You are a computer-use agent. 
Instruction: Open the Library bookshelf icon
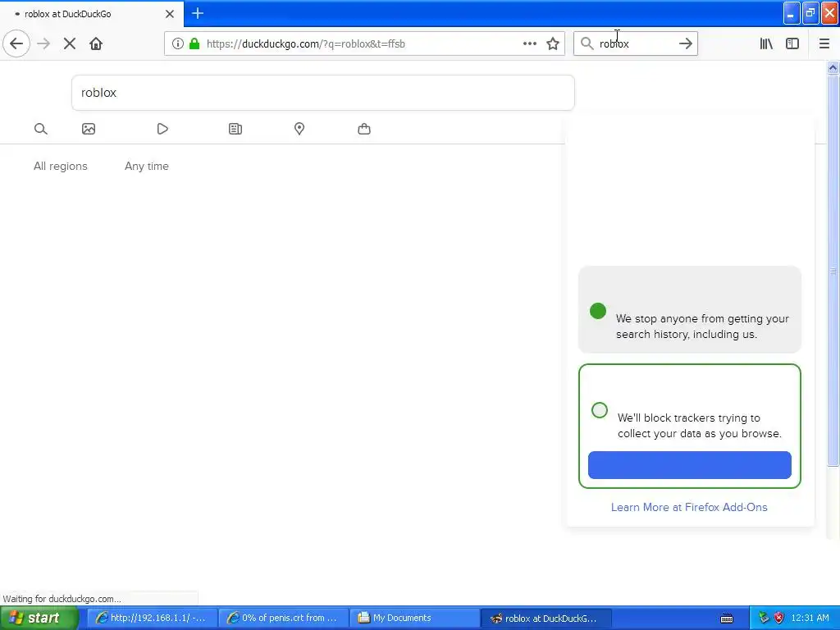pos(766,43)
